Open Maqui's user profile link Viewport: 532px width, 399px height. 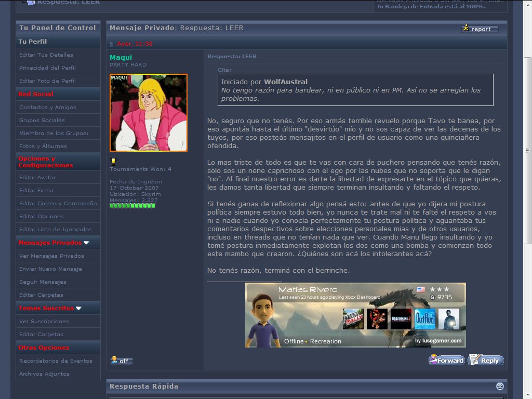point(121,57)
